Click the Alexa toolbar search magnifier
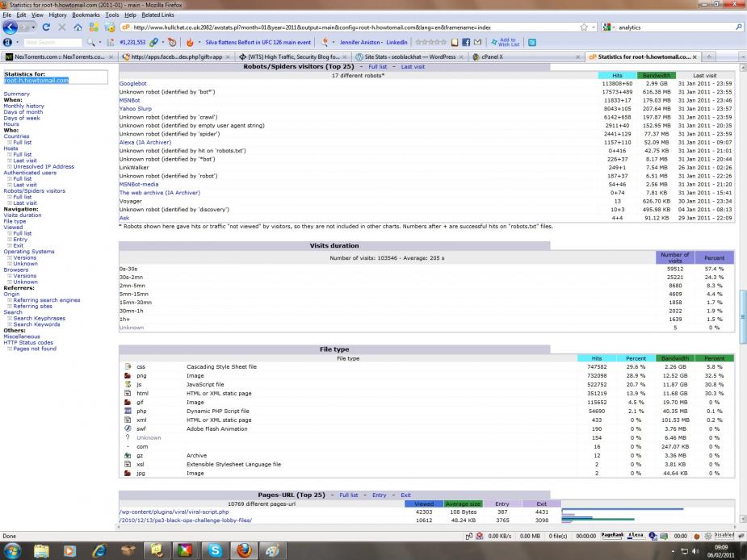 90,43
